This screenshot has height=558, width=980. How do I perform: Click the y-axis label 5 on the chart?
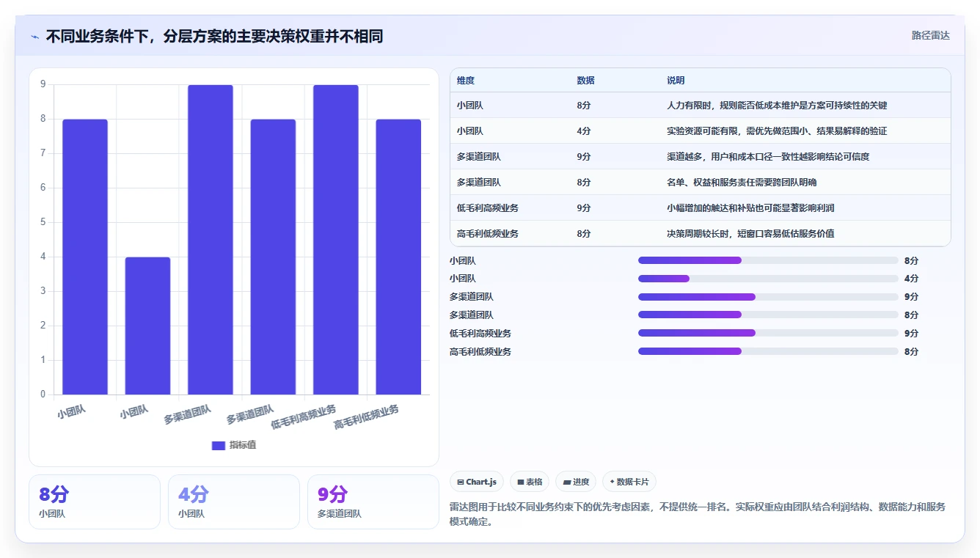[x=43, y=222]
